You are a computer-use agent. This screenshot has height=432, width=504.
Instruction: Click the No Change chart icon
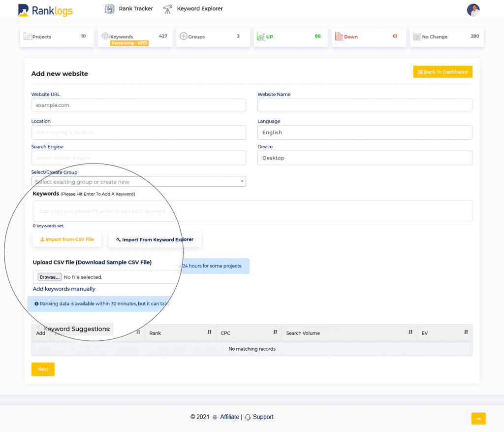[417, 36]
